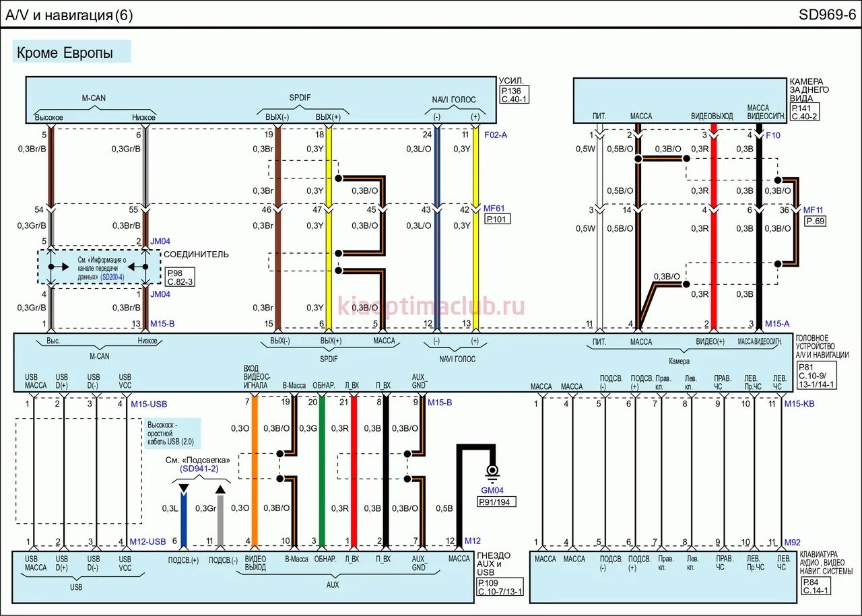Click the connector label M15-KB

click(799, 404)
